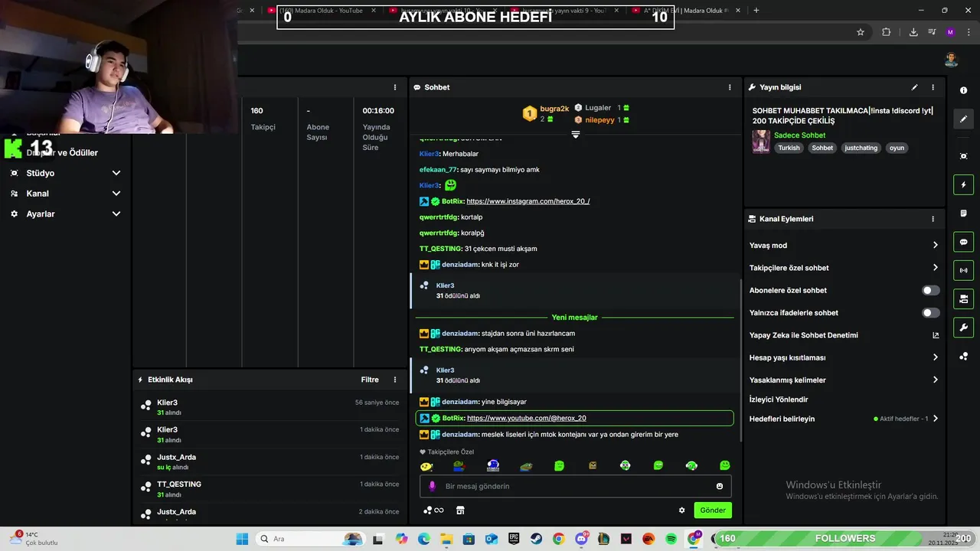Click the document icon in right sidebar

(x=963, y=213)
